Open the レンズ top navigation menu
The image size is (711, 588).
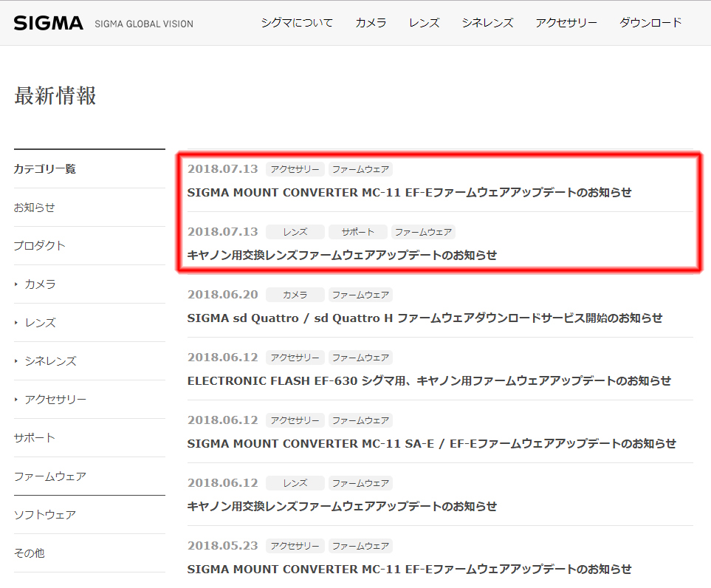[424, 23]
